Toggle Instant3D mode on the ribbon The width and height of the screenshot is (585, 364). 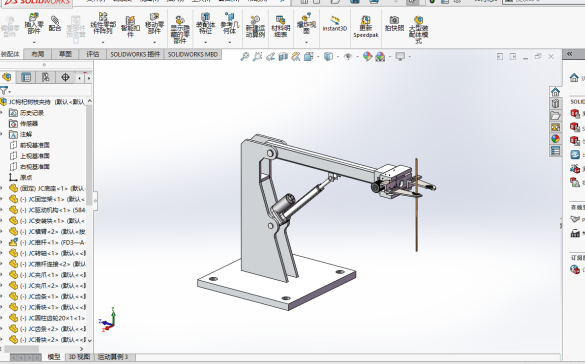coord(335,22)
